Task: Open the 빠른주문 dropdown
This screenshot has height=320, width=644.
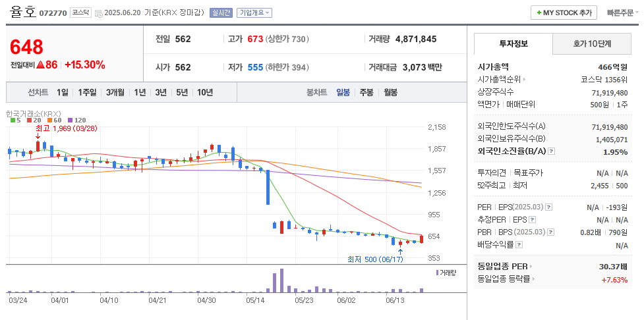Action: coord(623,13)
